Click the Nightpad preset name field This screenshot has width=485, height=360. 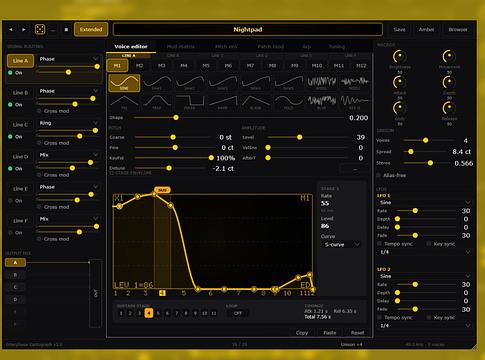(x=248, y=29)
